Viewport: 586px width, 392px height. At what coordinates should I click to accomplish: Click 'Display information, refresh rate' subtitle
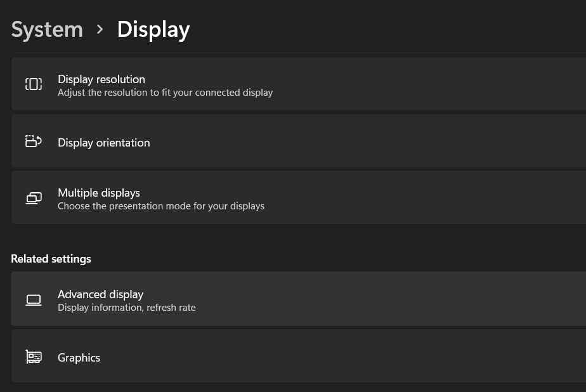pos(127,308)
